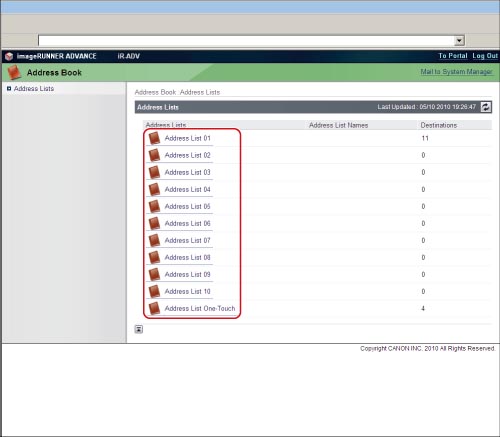Open Address List 02
500x437 pixels.
[x=188, y=155]
